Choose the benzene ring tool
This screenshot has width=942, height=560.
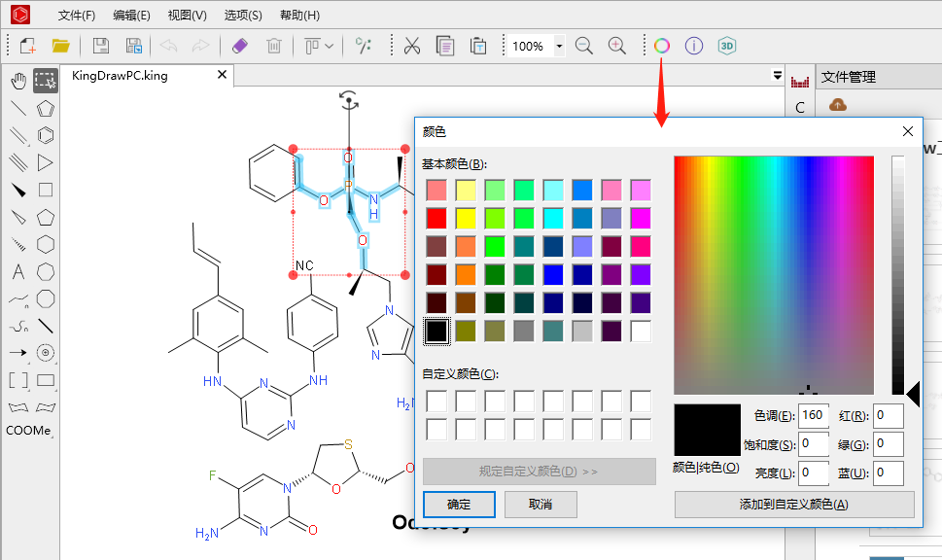(46, 135)
